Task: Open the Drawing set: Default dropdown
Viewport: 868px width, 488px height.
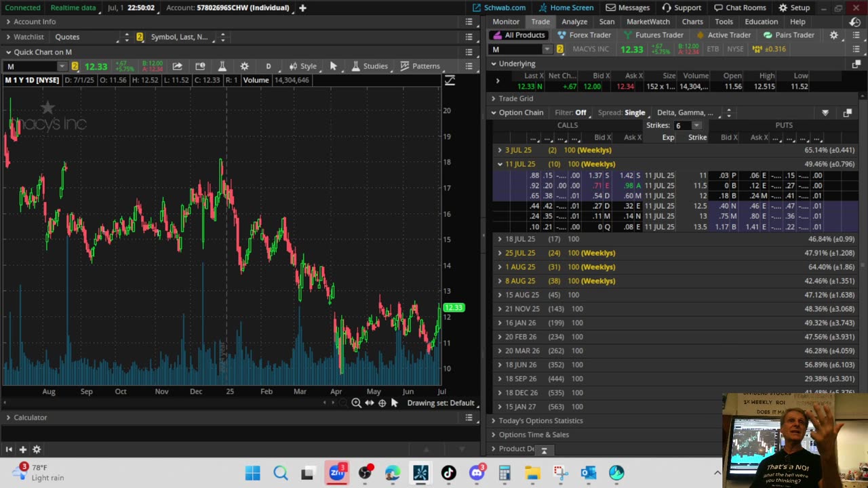Action: coord(440,403)
